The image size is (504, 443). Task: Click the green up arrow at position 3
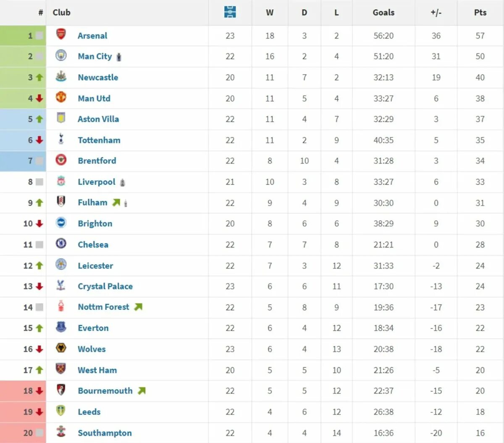(39, 77)
